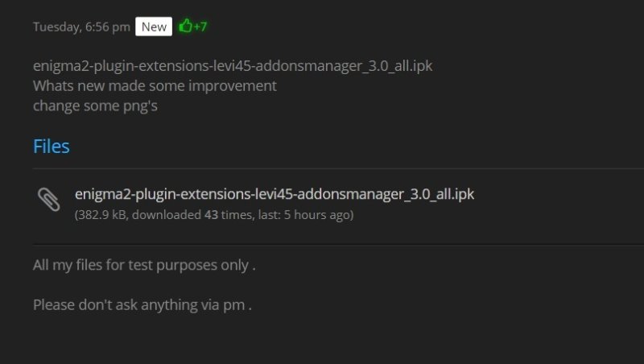Viewport: 644px width, 364px height.
Task: Click the 'last: 5 hours ago' text
Action: click(x=304, y=215)
